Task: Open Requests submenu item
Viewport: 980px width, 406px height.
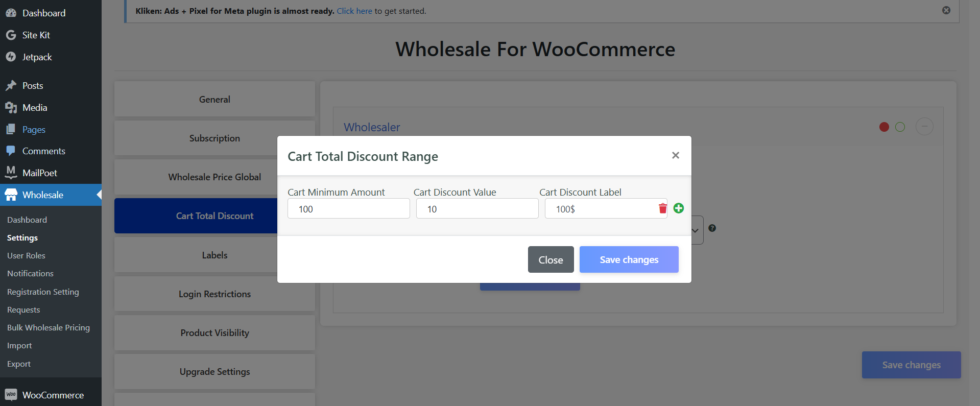Action: [23, 309]
